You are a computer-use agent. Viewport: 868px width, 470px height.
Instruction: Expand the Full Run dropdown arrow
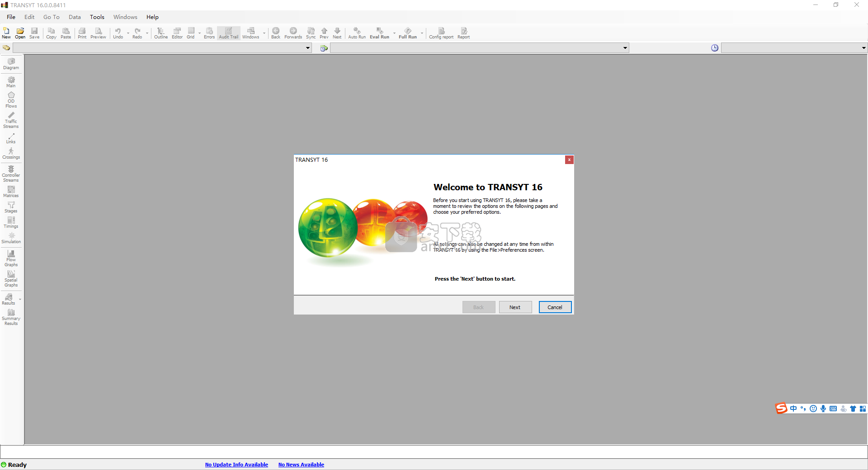422,33
